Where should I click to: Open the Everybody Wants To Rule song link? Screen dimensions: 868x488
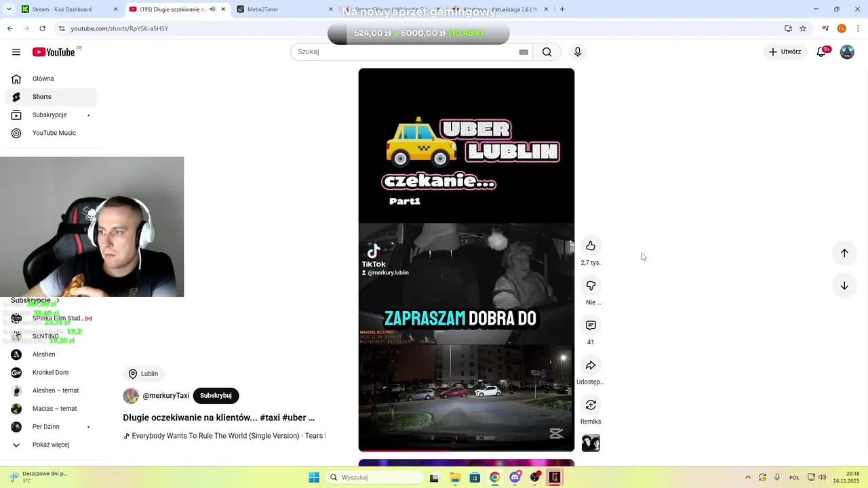224,436
